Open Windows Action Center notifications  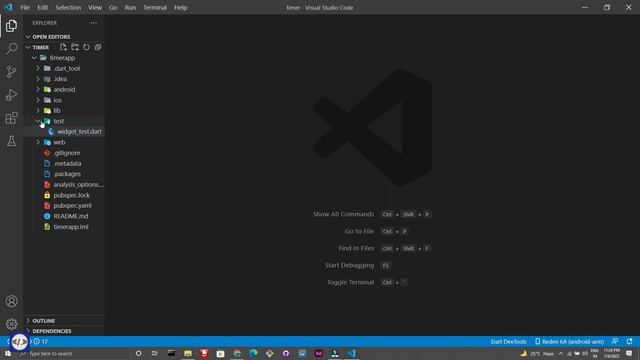pyautogui.click(x=629, y=353)
